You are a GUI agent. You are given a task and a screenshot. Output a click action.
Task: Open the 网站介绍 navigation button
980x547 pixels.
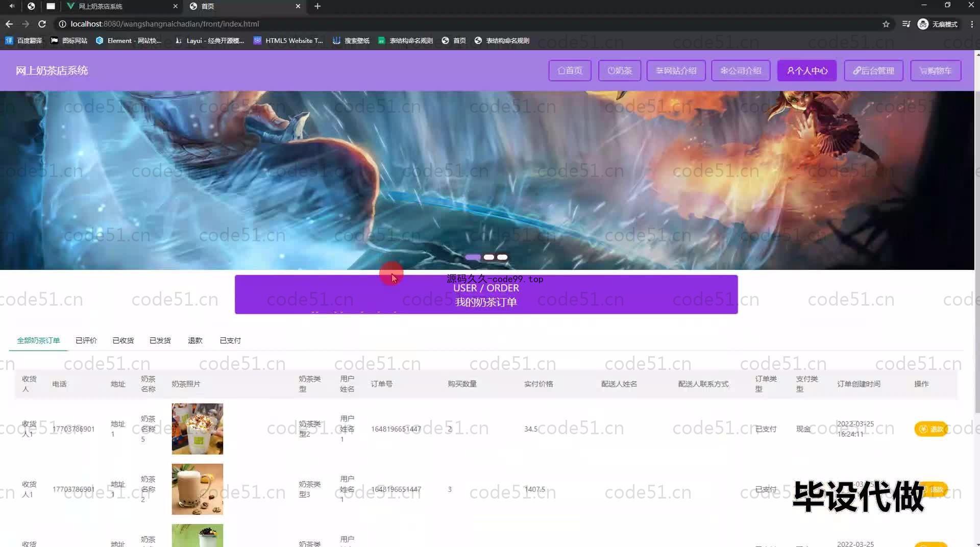pyautogui.click(x=676, y=70)
